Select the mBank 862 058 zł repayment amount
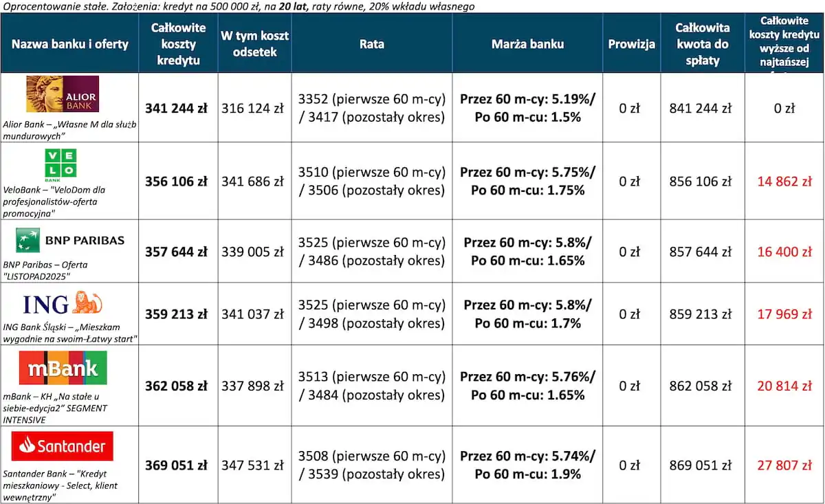The height and width of the screenshot is (504, 825). click(700, 386)
